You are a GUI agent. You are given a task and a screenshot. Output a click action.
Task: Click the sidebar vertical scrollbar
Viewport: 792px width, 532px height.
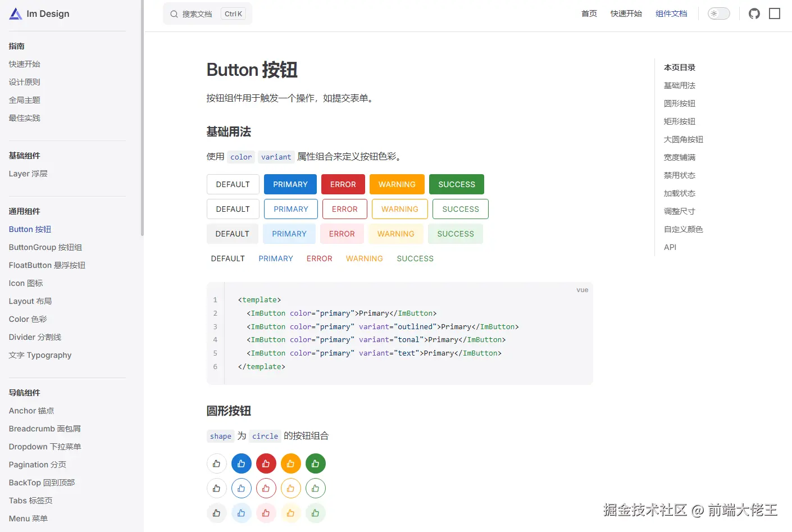click(142, 118)
